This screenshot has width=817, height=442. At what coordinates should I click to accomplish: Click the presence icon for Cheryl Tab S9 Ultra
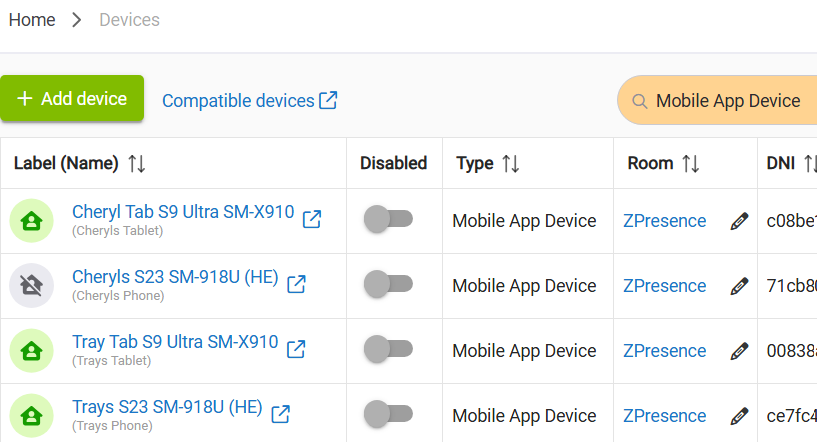[x=31, y=221]
